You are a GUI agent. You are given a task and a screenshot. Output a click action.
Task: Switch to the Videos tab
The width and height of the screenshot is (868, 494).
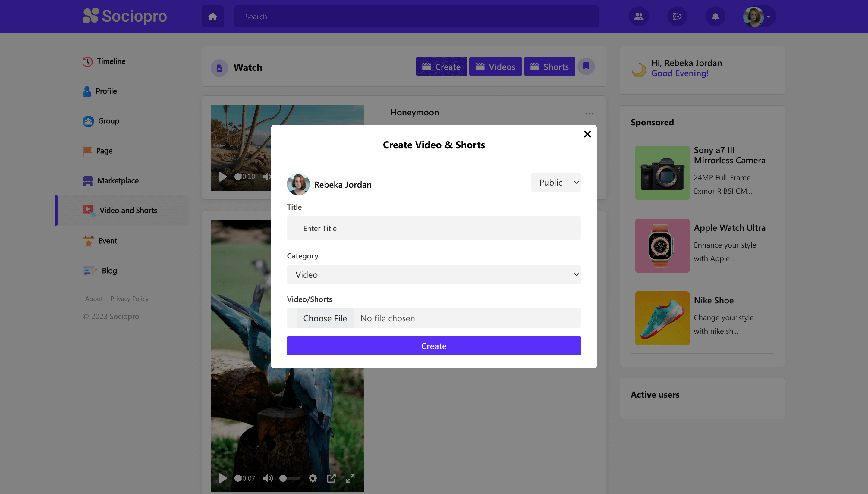pyautogui.click(x=495, y=66)
